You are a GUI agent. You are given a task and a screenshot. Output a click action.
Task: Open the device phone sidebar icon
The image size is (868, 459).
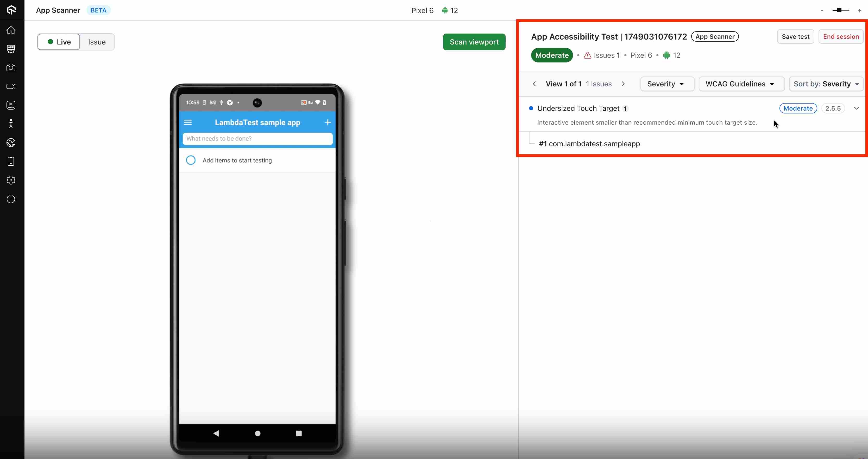11,161
